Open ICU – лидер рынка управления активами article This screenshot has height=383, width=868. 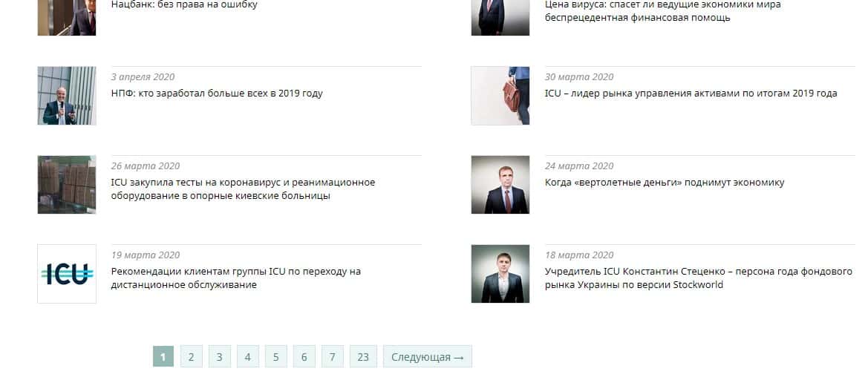pyautogui.click(x=691, y=94)
